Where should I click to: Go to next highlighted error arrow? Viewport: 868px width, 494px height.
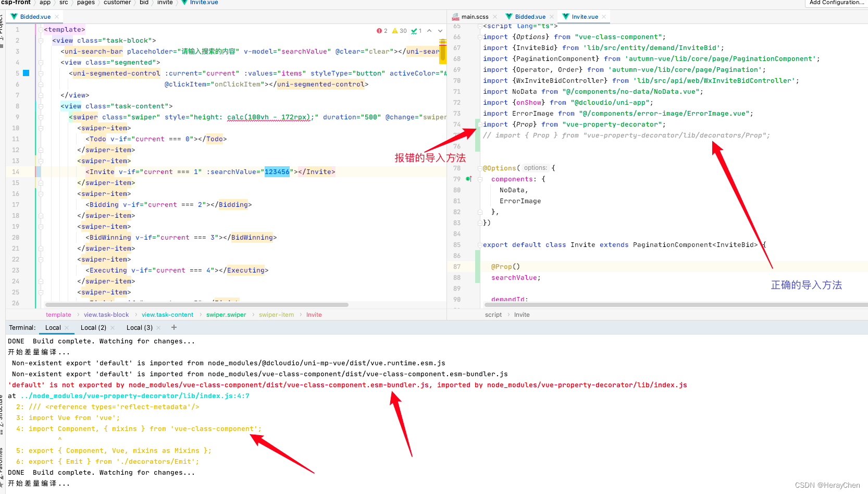pos(440,31)
